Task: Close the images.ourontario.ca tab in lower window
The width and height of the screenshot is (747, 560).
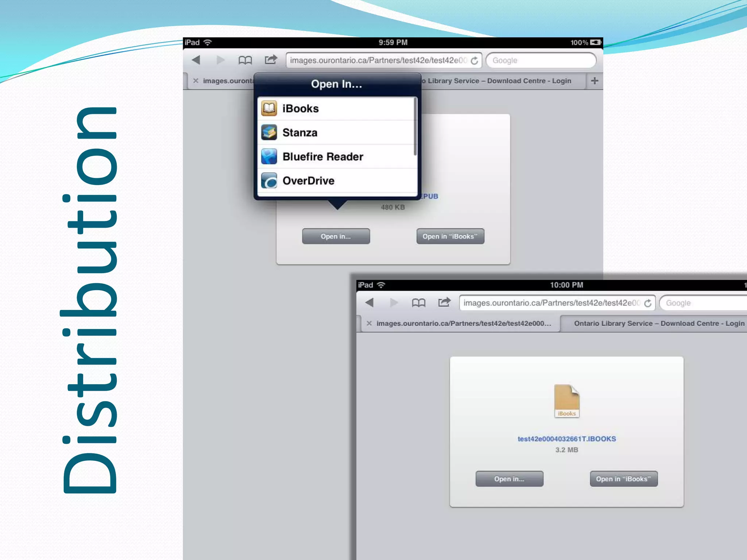Action: coord(369,323)
